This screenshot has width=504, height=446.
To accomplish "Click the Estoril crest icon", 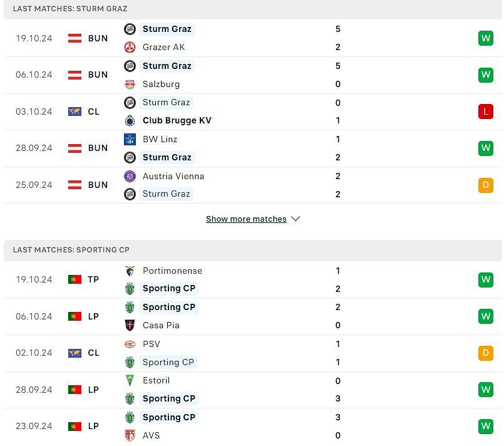I will tap(130, 381).
